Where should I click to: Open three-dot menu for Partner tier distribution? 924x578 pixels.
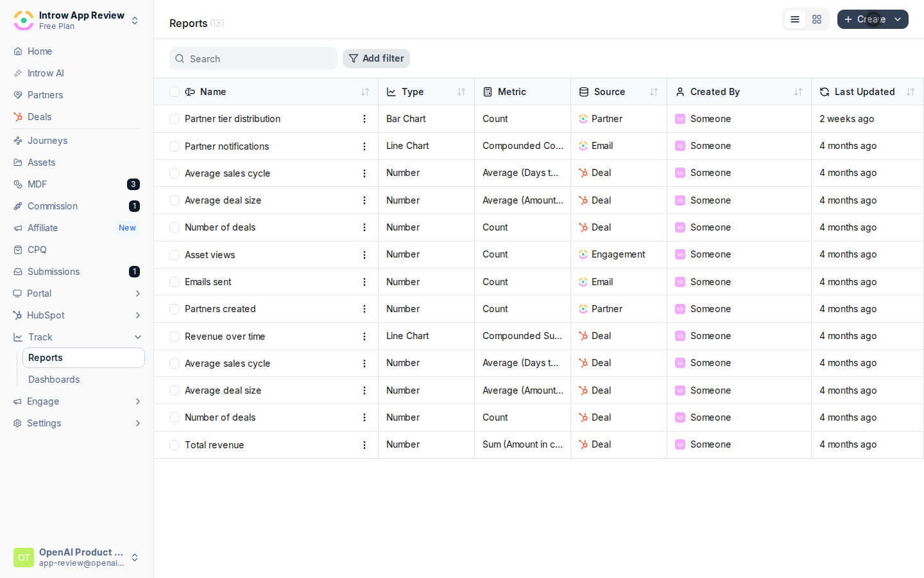point(364,119)
